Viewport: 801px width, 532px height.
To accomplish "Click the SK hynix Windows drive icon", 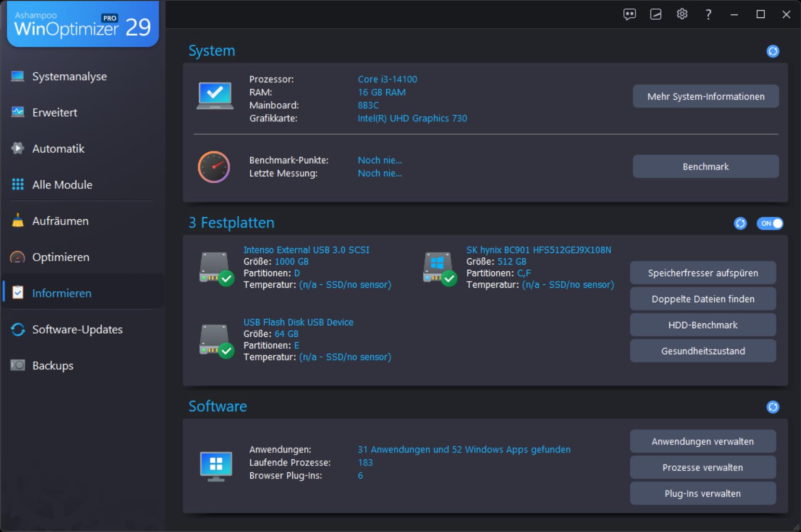I will 440,268.
